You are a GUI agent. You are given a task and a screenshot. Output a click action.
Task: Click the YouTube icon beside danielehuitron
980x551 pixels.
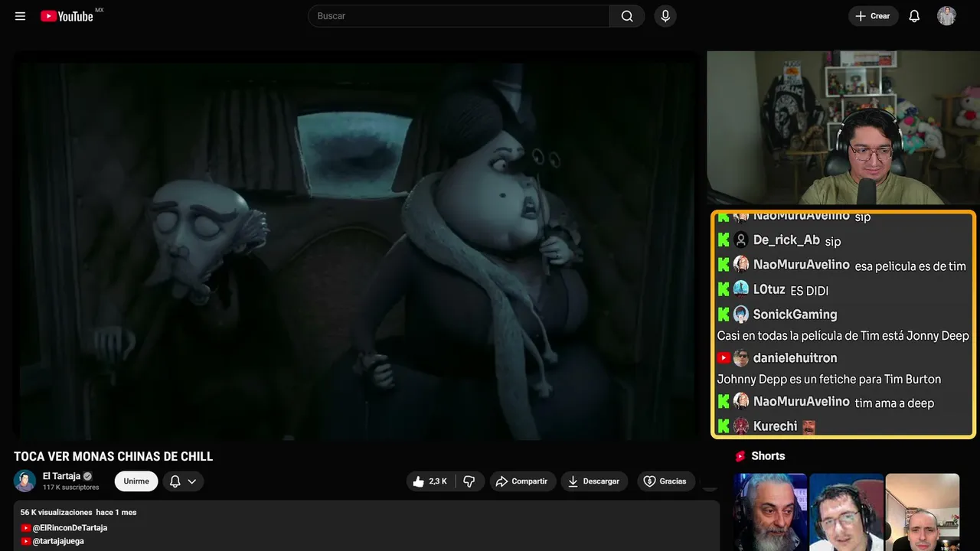pos(724,357)
